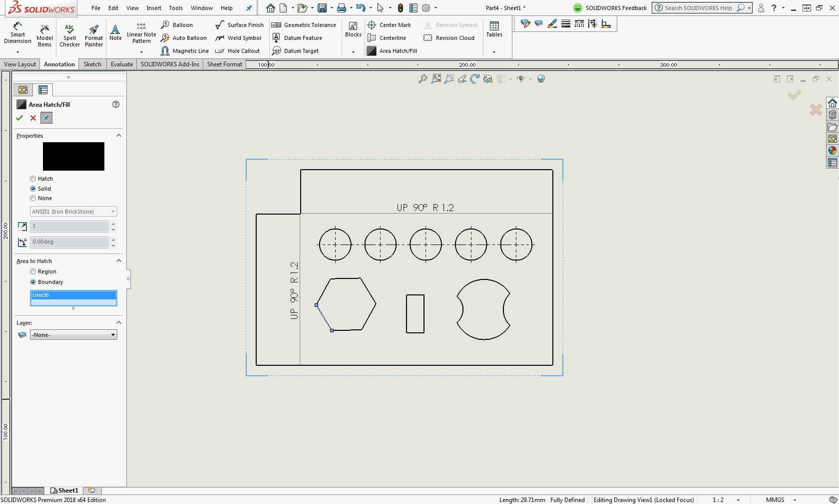Viewport: 839px width, 504px height.
Task: Collapse the Area to Hatch section
Action: pyautogui.click(x=119, y=261)
